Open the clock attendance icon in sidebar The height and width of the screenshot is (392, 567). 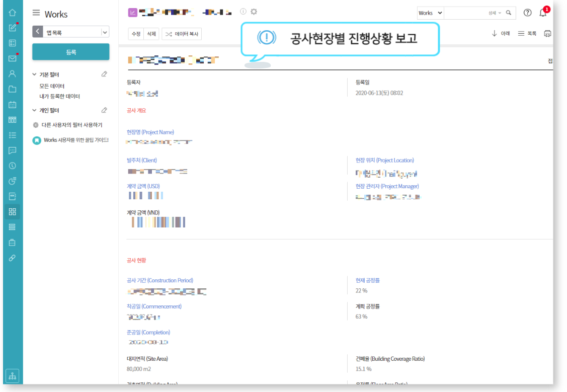click(x=12, y=166)
